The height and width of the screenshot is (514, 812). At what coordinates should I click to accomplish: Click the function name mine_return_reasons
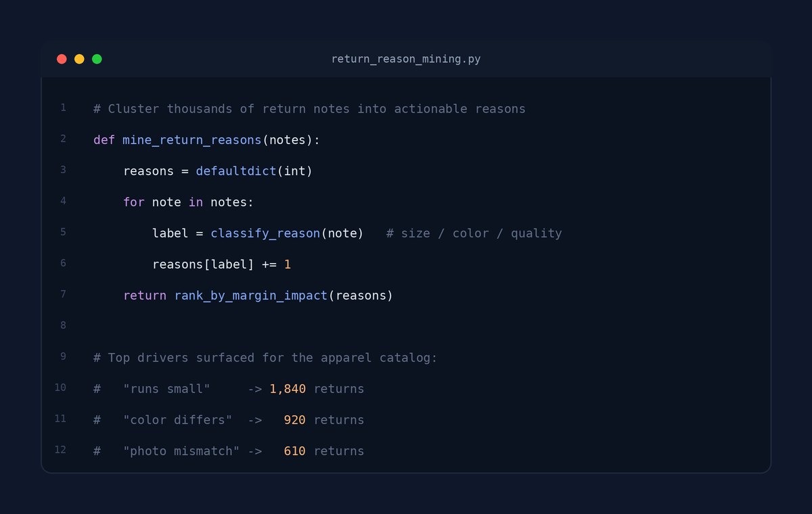192,140
